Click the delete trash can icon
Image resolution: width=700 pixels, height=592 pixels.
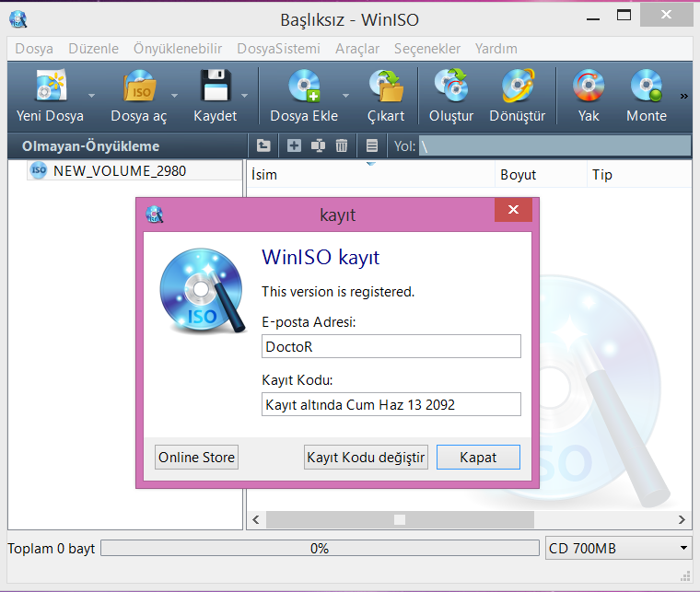(x=342, y=145)
